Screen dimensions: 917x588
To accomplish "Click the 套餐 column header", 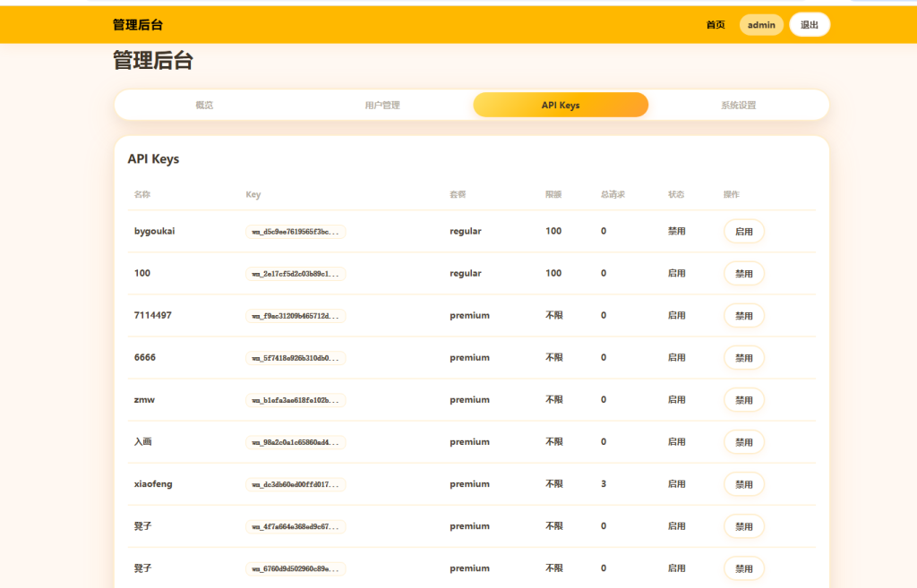I will coord(458,194).
